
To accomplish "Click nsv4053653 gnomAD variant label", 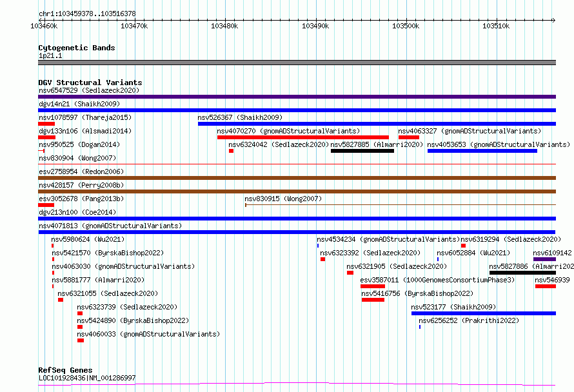I will (499, 144).
